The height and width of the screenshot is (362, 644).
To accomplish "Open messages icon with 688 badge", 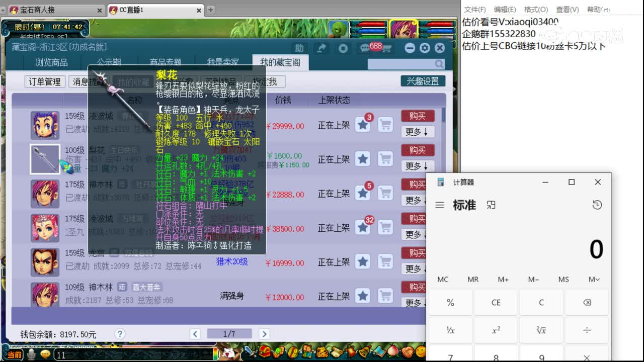I will (365, 48).
